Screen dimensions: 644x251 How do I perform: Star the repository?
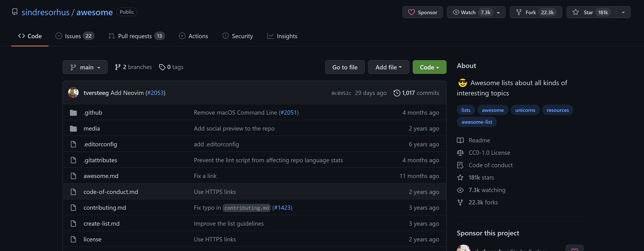click(x=591, y=12)
